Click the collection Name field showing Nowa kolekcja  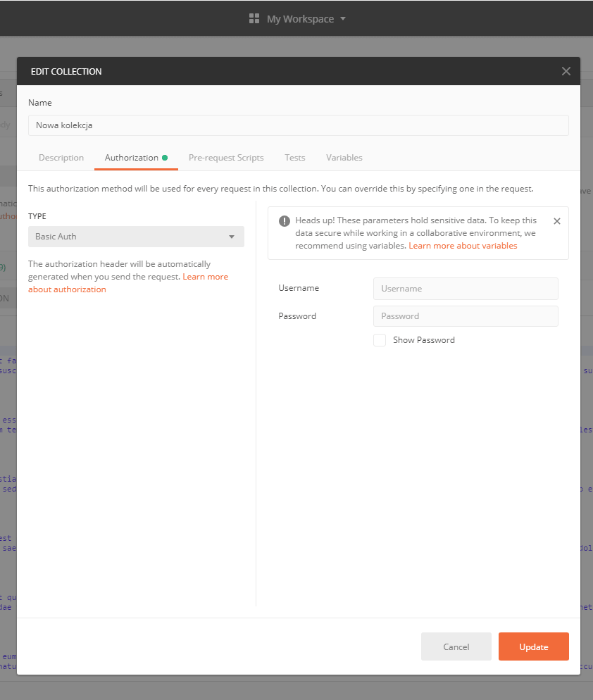299,125
